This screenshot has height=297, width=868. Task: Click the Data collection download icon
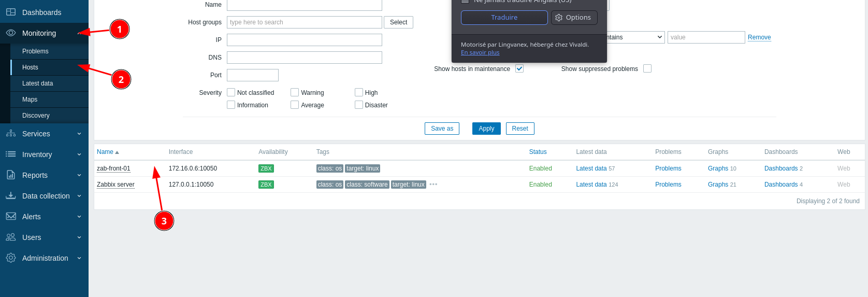coord(11,195)
